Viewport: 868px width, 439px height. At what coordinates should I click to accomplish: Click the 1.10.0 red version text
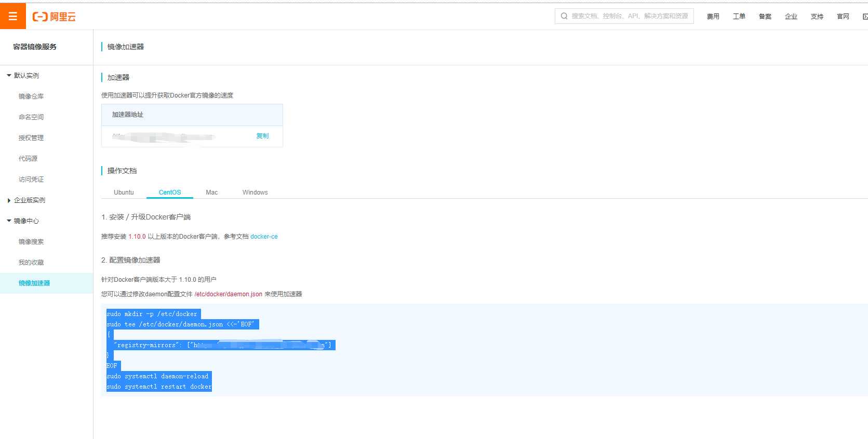pos(137,237)
